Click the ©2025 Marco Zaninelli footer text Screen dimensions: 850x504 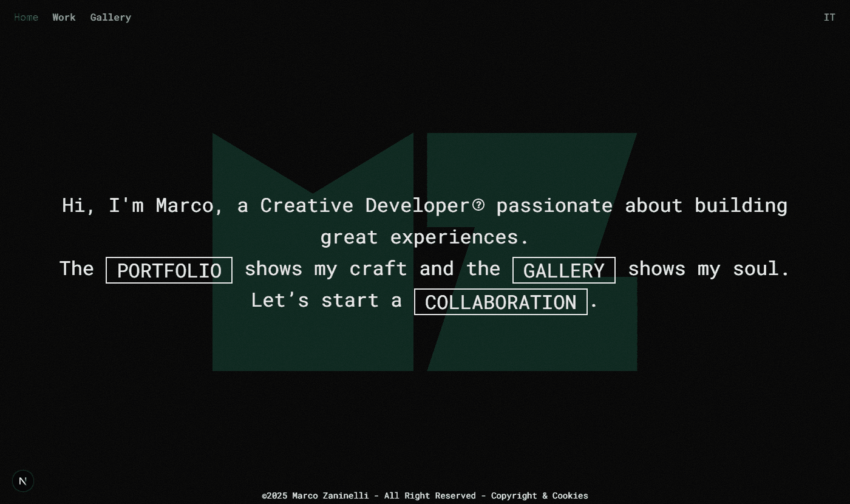click(x=315, y=495)
